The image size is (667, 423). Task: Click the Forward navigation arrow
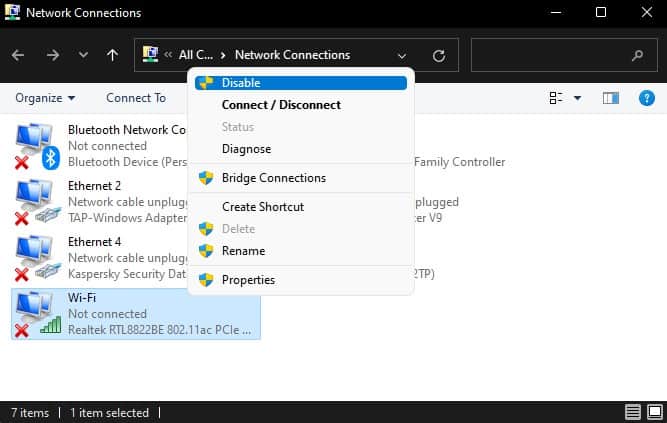pyautogui.click(x=53, y=55)
